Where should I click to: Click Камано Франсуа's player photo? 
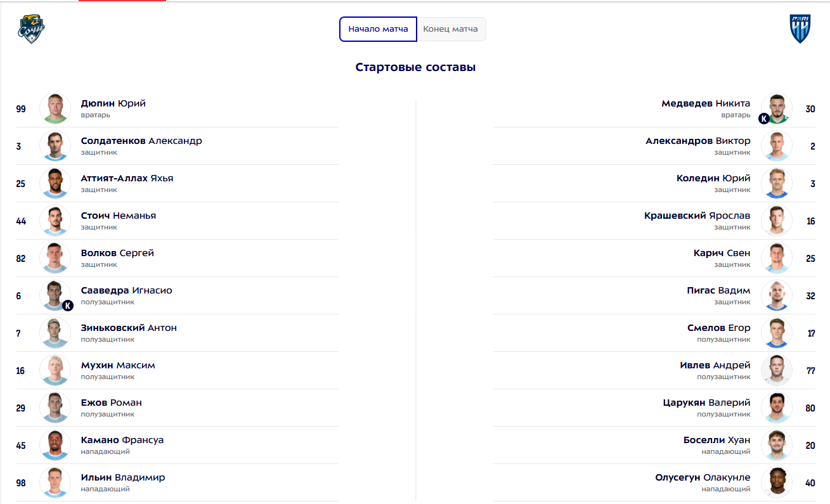pyautogui.click(x=55, y=445)
